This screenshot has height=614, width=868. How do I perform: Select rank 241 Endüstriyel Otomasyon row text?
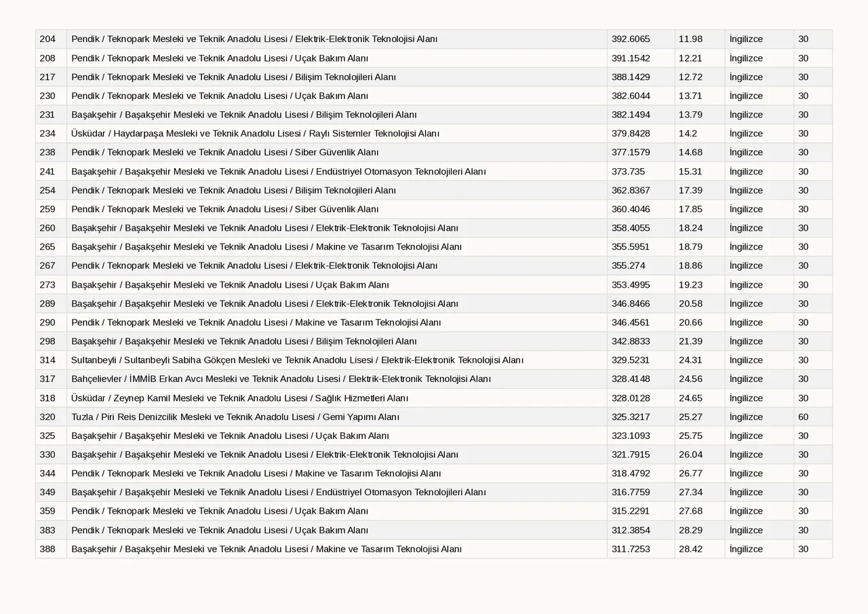tap(279, 172)
